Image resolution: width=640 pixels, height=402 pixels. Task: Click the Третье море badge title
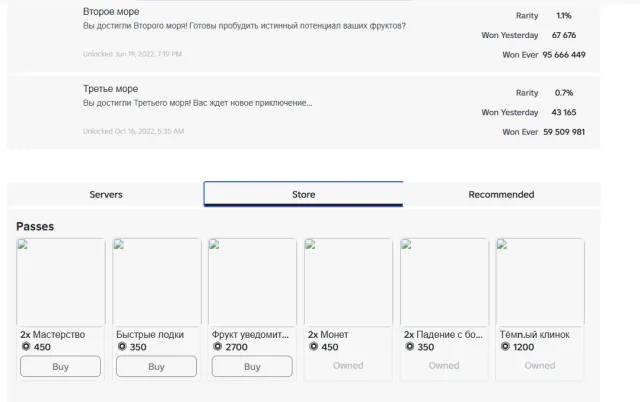pos(111,89)
